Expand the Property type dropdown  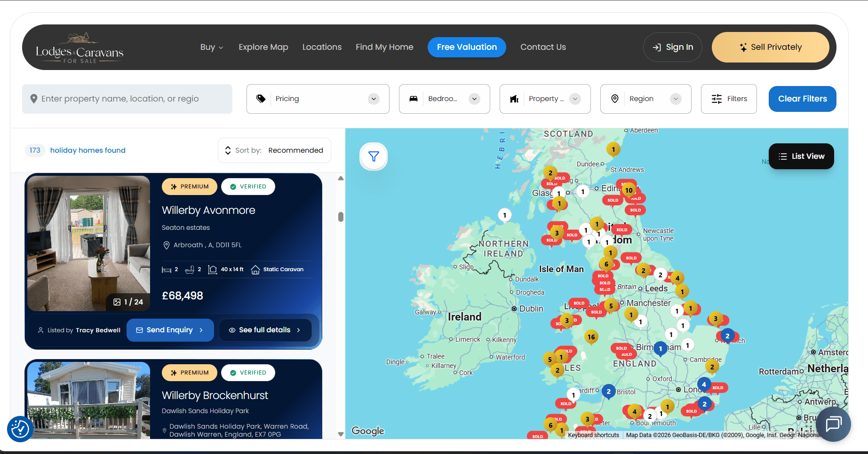545,99
